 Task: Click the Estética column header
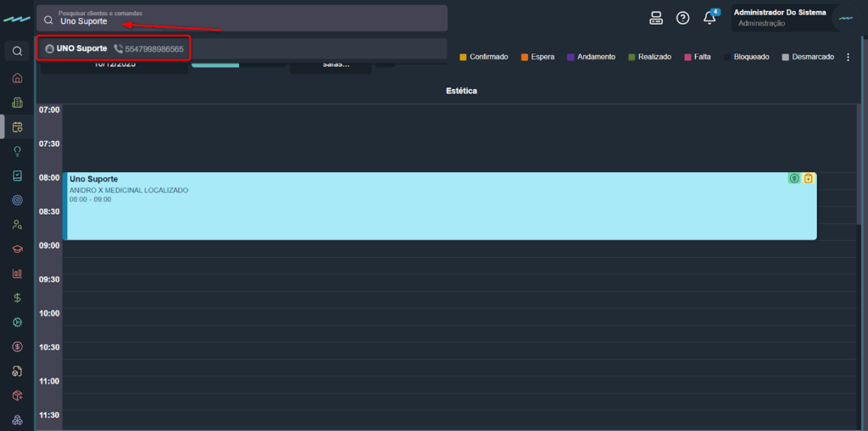pyautogui.click(x=461, y=91)
